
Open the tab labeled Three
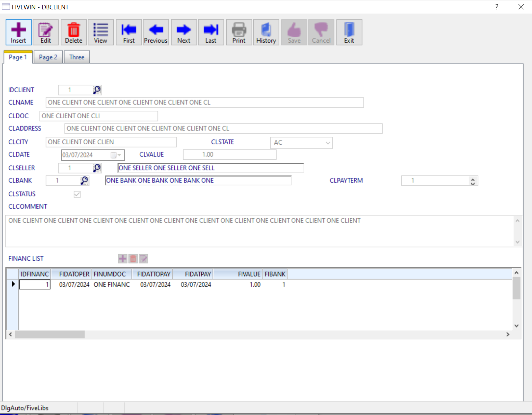[x=77, y=57]
